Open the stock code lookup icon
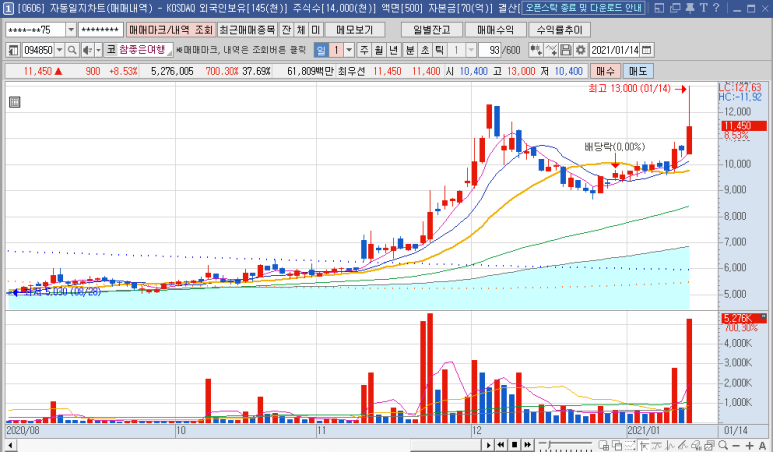Image resolution: width=773 pixels, height=452 pixels. (x=13, y=50)
